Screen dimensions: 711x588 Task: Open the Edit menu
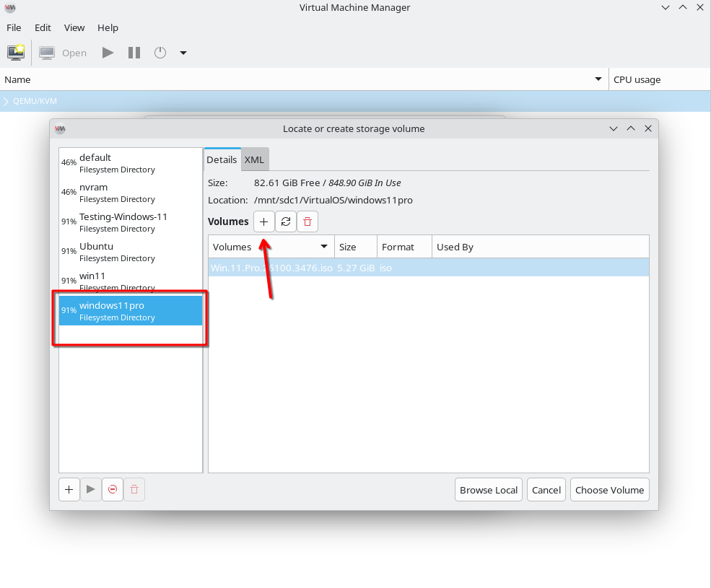point(43,27)
